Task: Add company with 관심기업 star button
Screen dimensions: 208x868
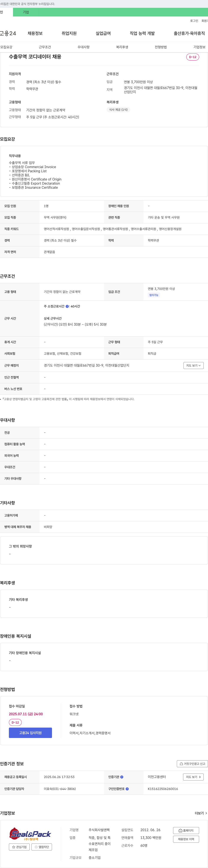Action: coord(19,847)
